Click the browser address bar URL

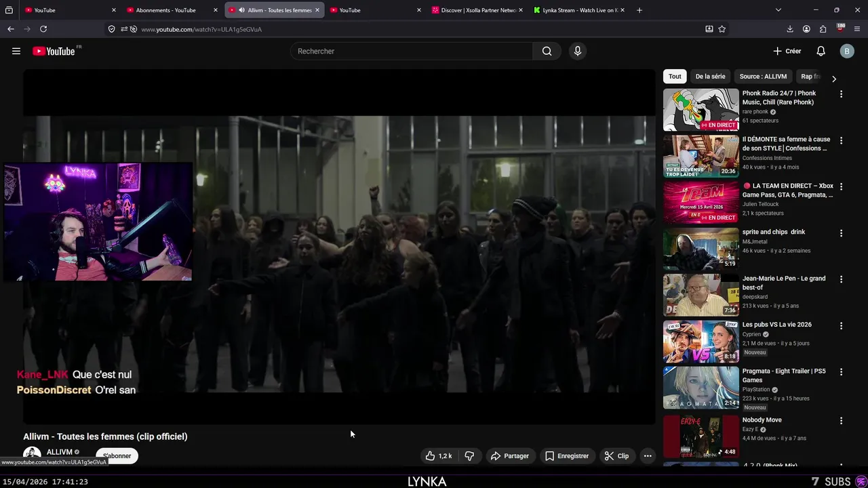pyautogui.click(x=201, y=29)
